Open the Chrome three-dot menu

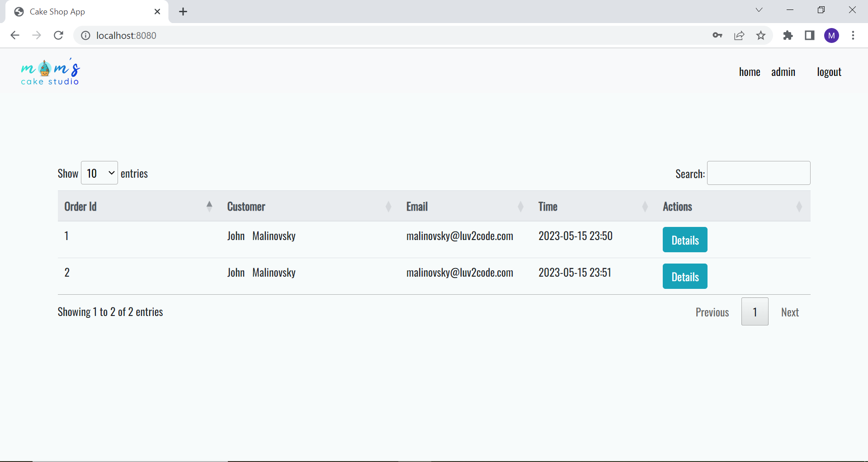pyautogui.click(x=854, y=35)
